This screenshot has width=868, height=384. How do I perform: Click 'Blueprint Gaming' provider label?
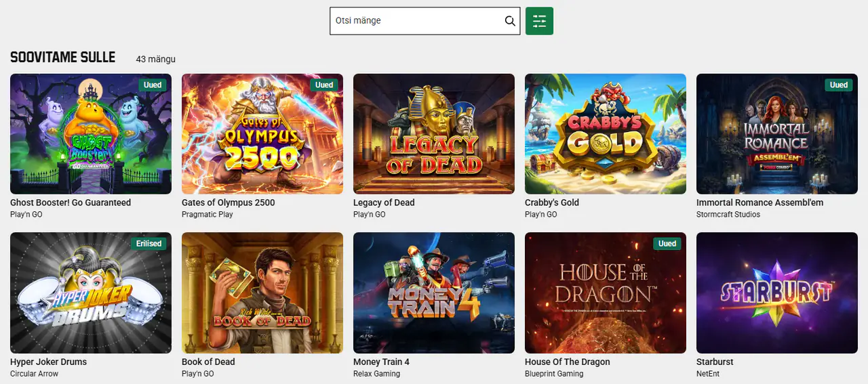click(554, 374)
